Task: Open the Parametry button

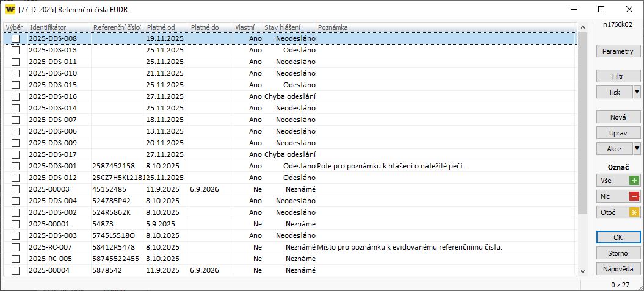Action: [618, 51]
